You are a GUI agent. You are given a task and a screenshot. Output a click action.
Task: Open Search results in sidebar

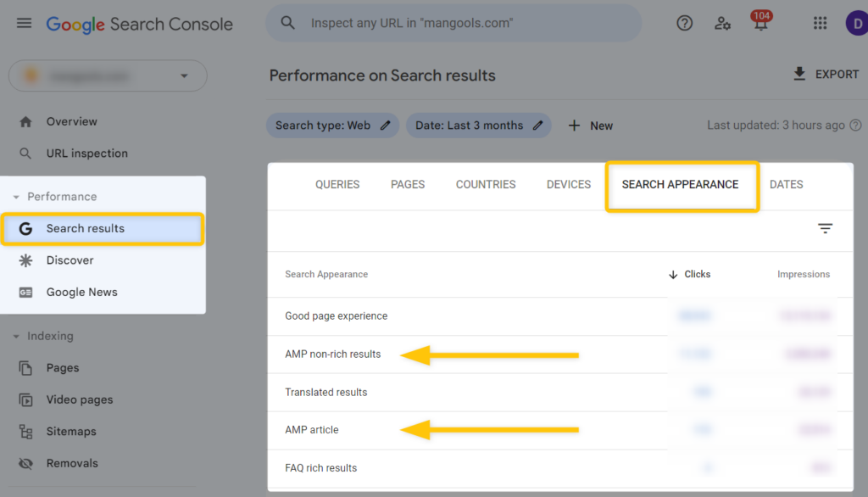coord(103,228)
